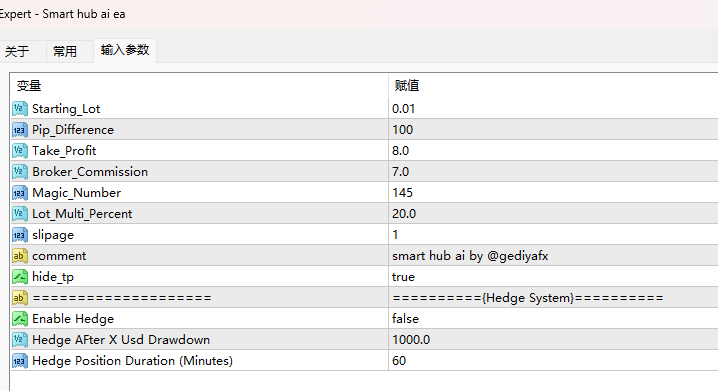Screen dimensions: 718x391
Task: Click the Pip_Difference integer icon
Action: point(20,130)
